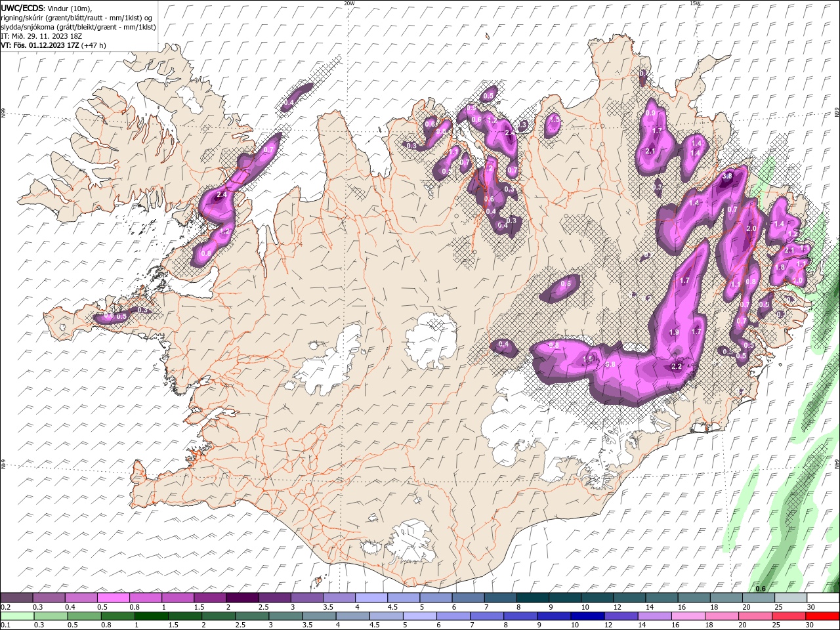
Task: Click the pale green lower swatch starting at 0.1
Action: 17,616
